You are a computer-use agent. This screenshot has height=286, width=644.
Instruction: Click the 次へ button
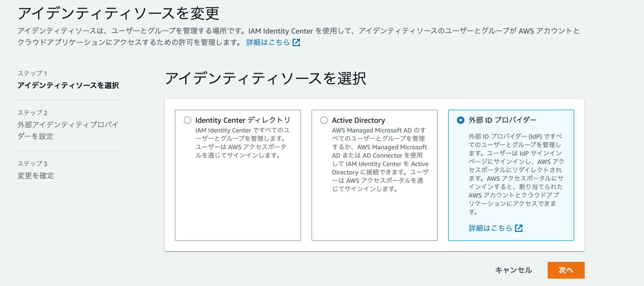point(566,270)
